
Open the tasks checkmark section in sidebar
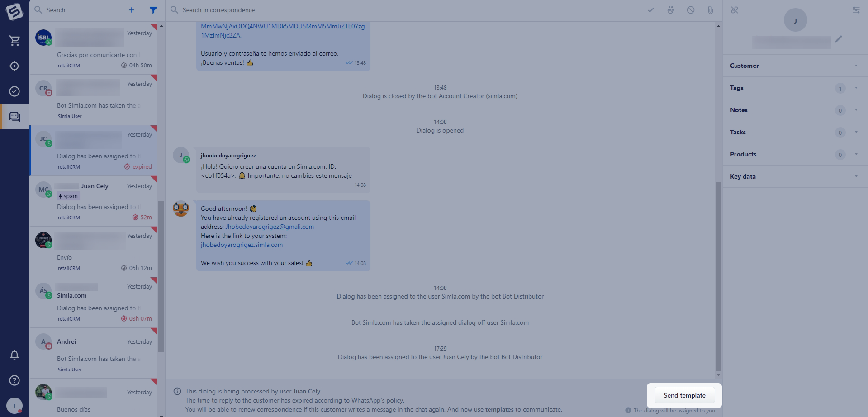[x=14, y=91]
